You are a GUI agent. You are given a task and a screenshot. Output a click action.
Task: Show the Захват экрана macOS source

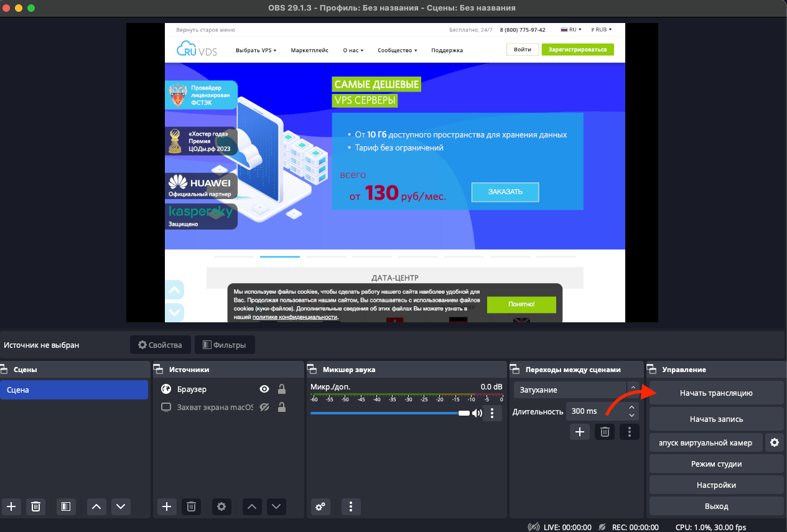264,408
